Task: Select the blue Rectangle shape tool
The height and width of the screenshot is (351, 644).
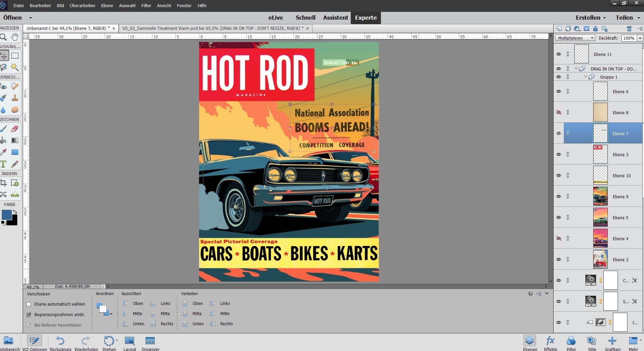Action: 15,152
